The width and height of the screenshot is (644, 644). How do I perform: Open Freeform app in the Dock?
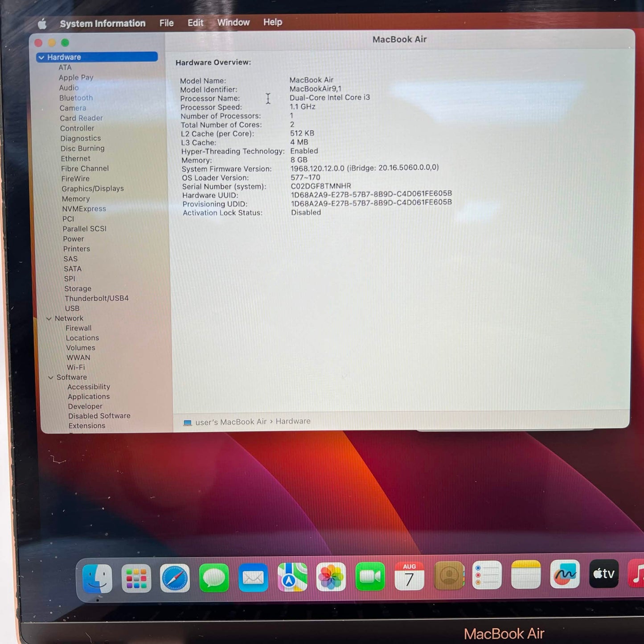565,574
